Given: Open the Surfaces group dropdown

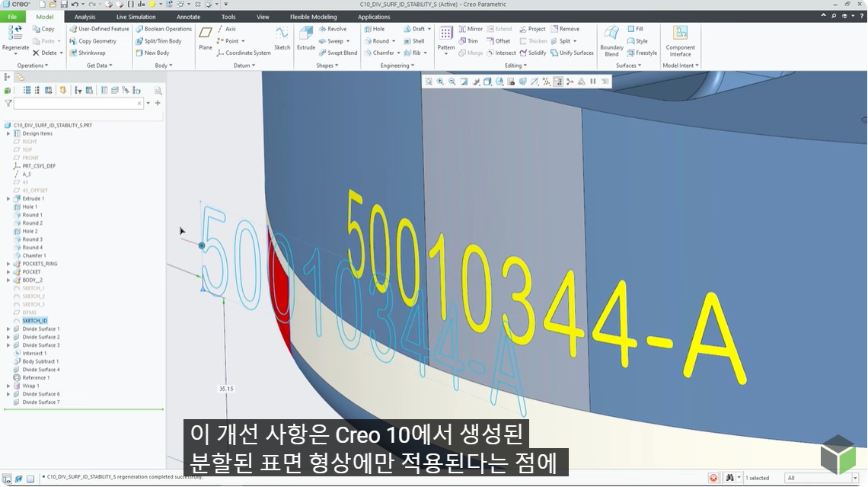Looking at the screenshot, I should coord(628,66).
